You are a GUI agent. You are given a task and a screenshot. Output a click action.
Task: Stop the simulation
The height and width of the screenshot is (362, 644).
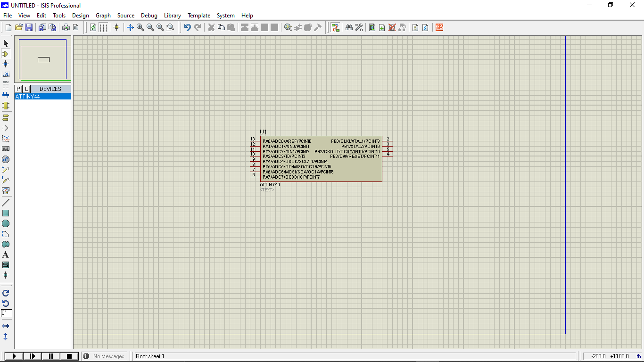click(69, 356)
